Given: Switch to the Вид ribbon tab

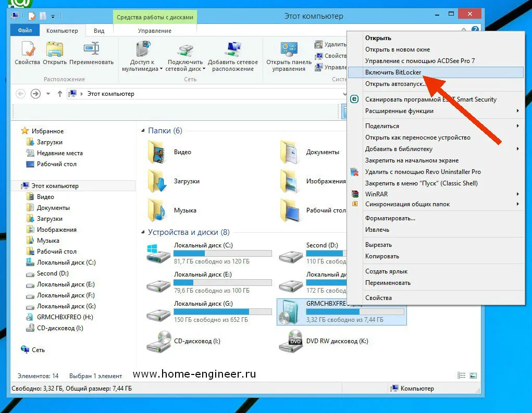Looking at the screenshot, I should 98,31.
